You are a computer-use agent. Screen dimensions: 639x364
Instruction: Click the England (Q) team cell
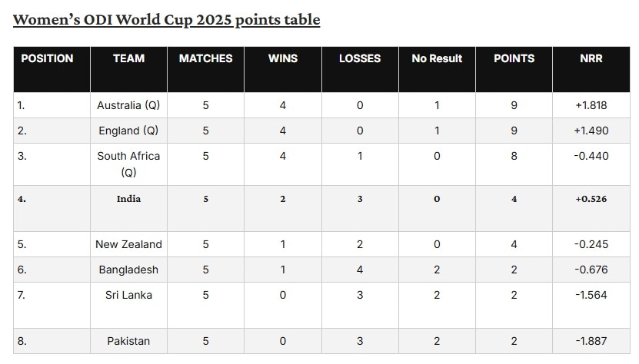(x=128, y=131)
